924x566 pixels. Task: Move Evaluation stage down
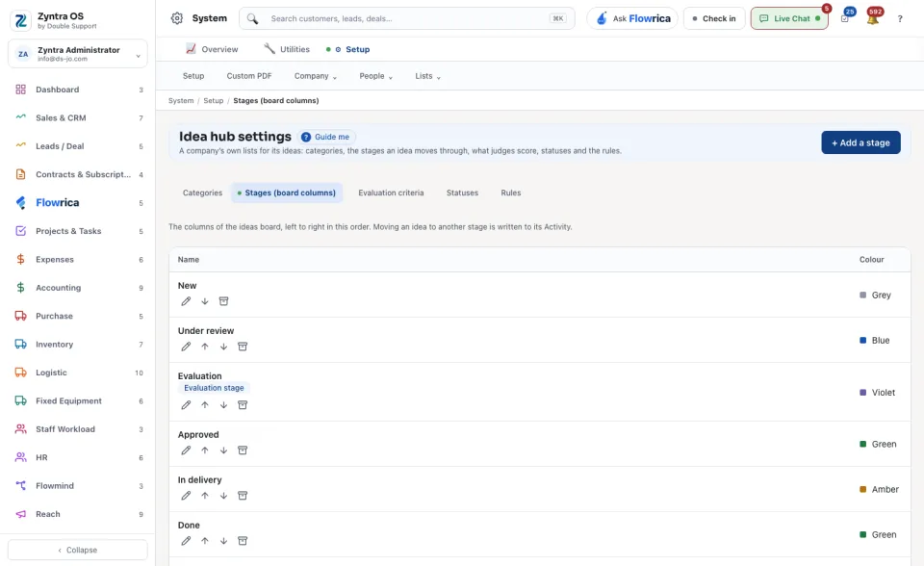[223, 405]
